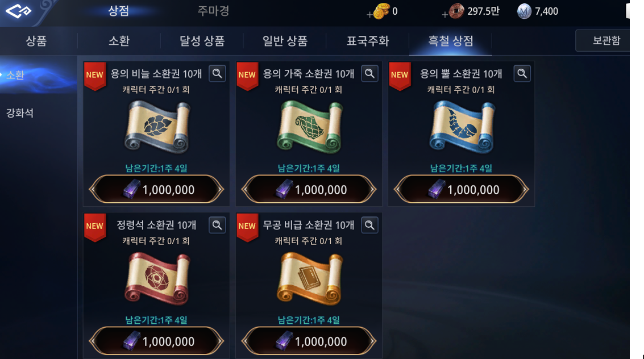Select 강화석 in the left sidebar
Viewport: 644px width, 359px height.
coord(20,113)
